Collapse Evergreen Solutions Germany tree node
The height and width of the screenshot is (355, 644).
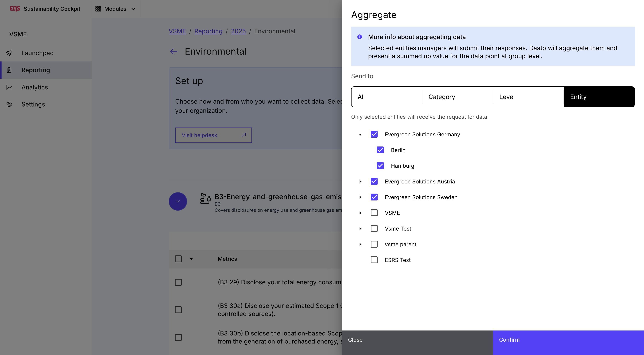pyautogui.click(x=360, y=135)
